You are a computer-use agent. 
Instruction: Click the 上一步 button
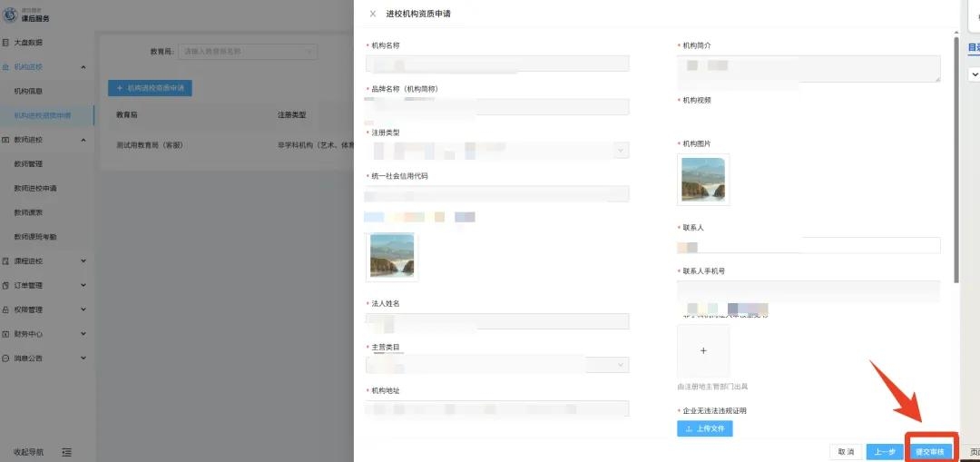coord(885,451)
